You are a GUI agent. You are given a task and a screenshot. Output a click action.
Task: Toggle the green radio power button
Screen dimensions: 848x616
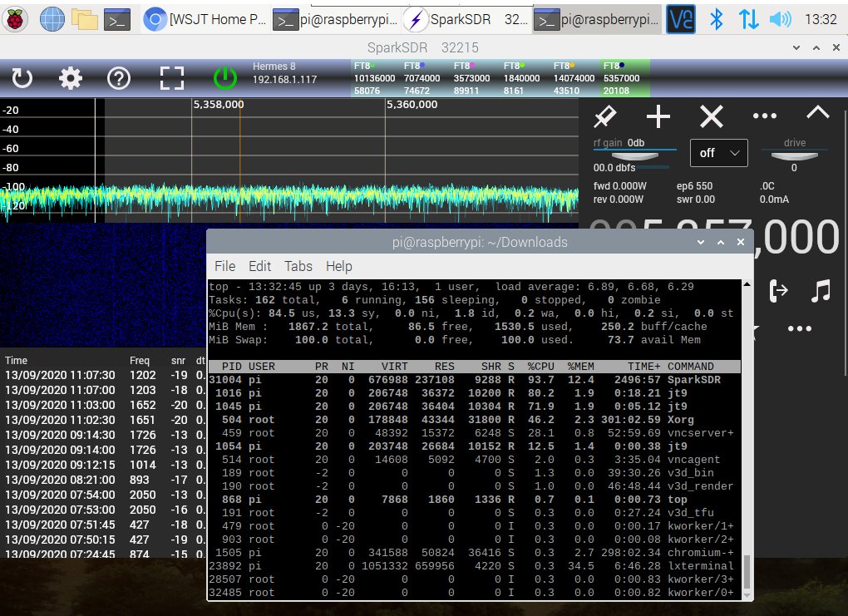[x=225, y=78]
